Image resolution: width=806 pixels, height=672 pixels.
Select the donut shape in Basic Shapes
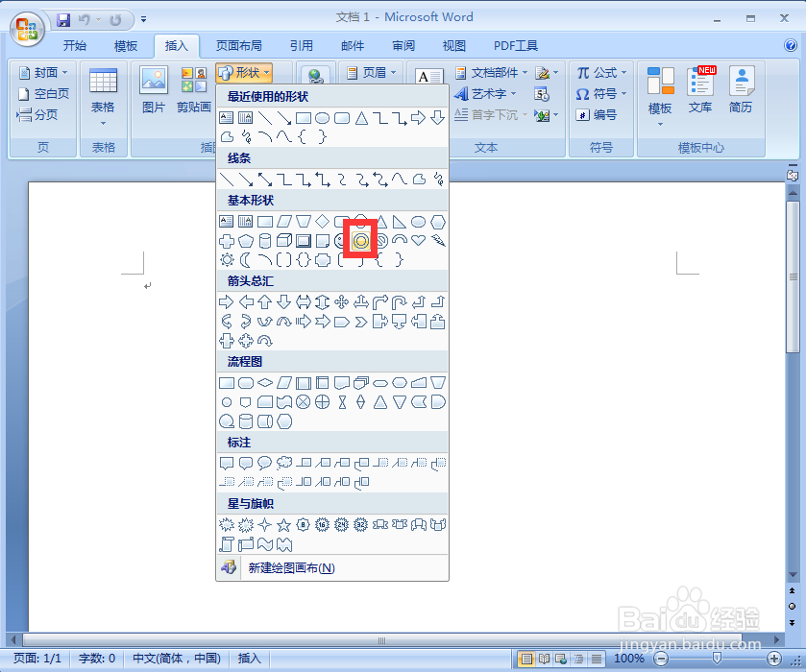point(361,240)
